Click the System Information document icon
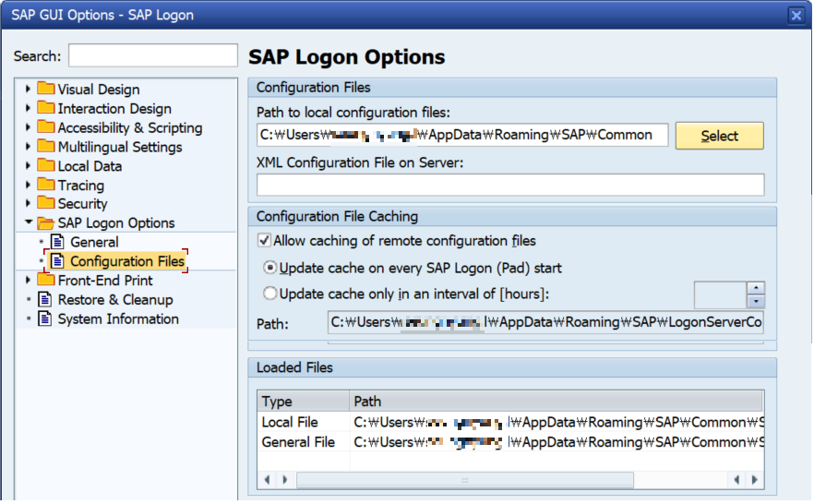 45,318
